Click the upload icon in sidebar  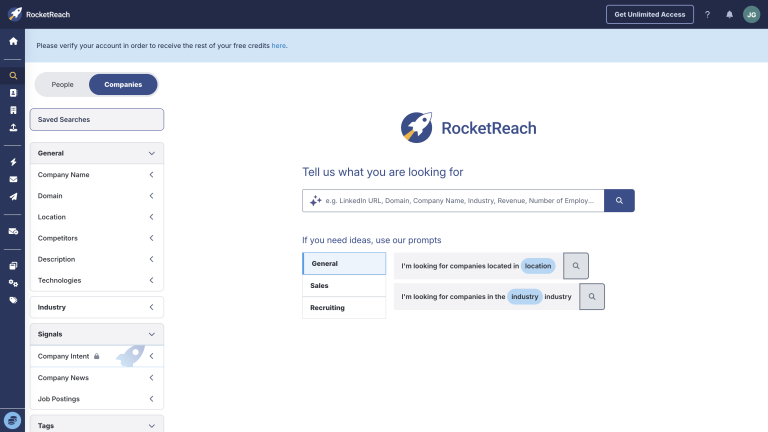13,127
